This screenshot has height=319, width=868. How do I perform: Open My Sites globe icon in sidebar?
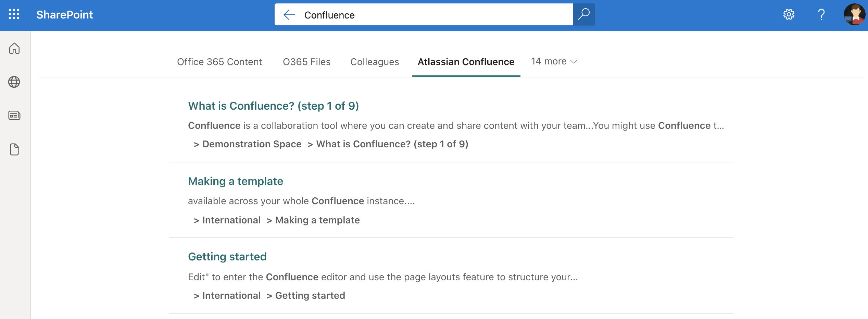tap(14, 82)
